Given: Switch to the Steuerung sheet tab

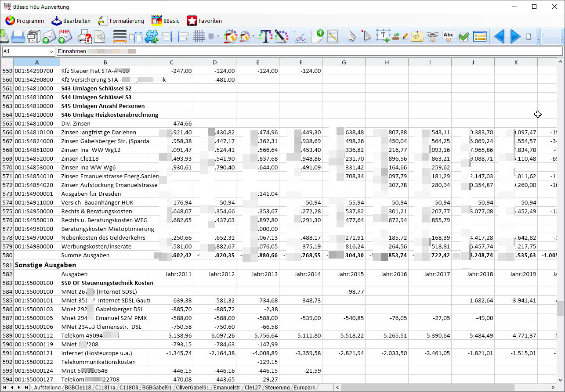Looking at the screenshot, I should click(277, 388).
